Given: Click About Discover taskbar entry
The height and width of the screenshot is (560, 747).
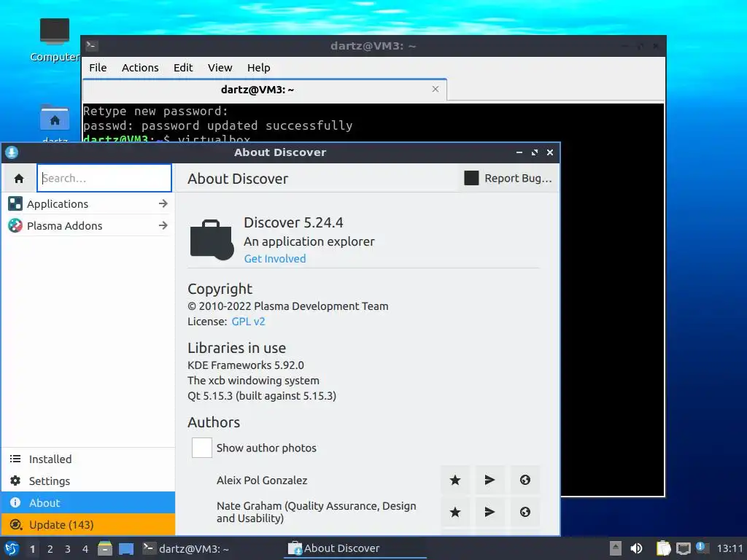Looking at the screenshot, I should tap(355, 548).
